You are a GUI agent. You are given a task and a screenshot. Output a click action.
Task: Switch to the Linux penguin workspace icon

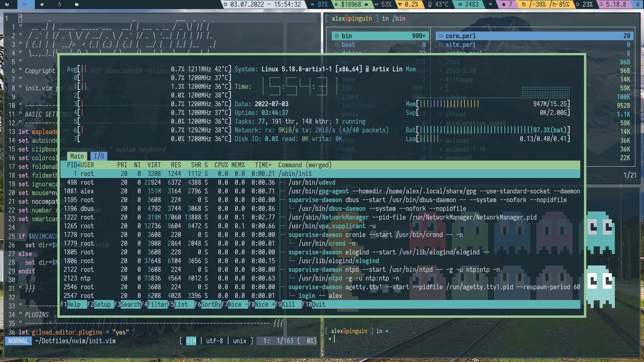point(59,4)
